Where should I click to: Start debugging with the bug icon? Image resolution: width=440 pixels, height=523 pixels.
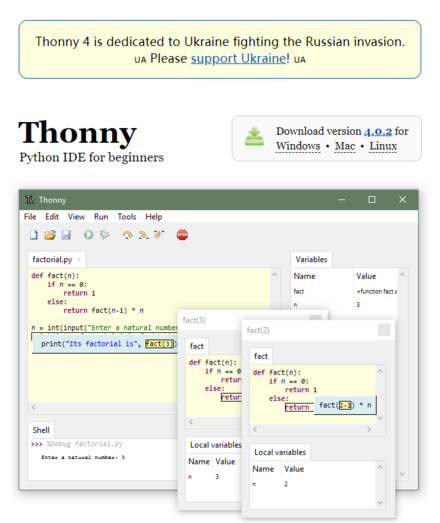click(104, 235)
